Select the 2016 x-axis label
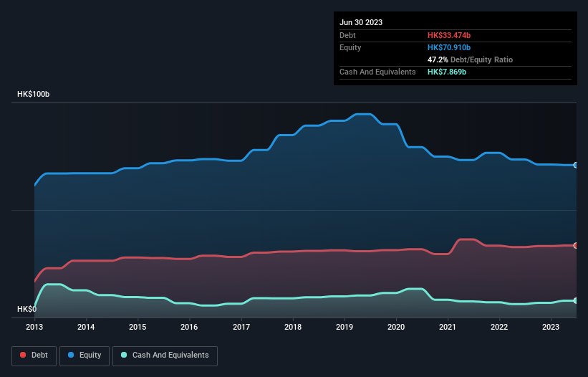 [x=189, y=327]
